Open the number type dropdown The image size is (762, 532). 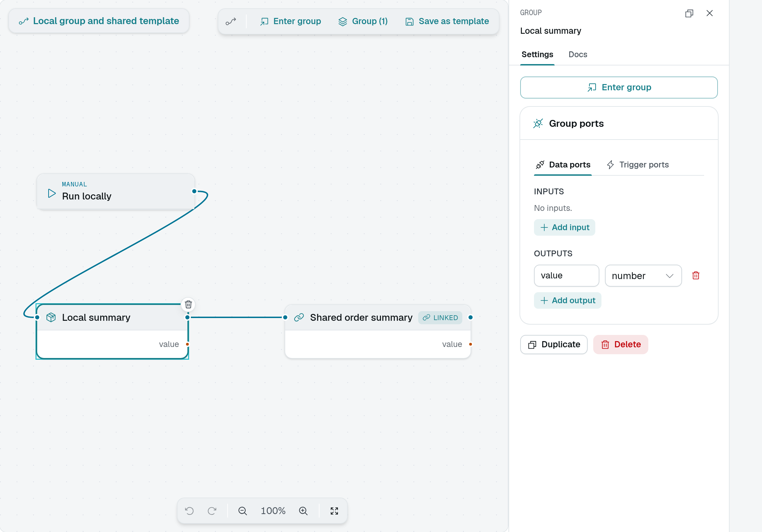643,276
